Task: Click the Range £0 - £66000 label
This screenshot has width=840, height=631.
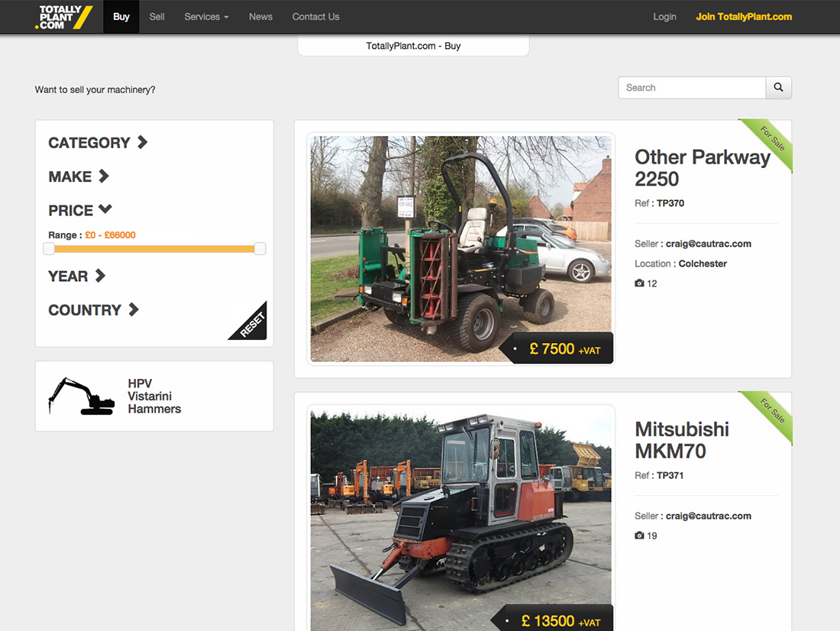Action: [92, 235]
